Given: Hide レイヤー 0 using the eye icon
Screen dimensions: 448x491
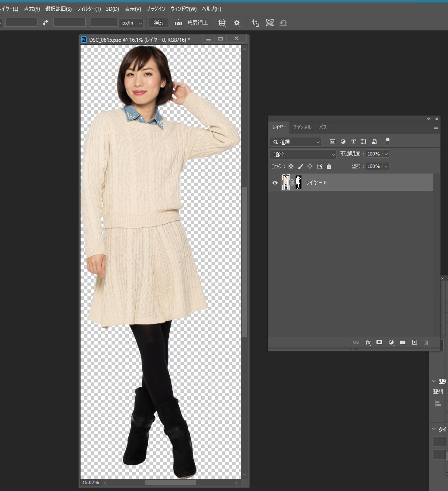Looking at the screenshot, I should coord(275,183).
